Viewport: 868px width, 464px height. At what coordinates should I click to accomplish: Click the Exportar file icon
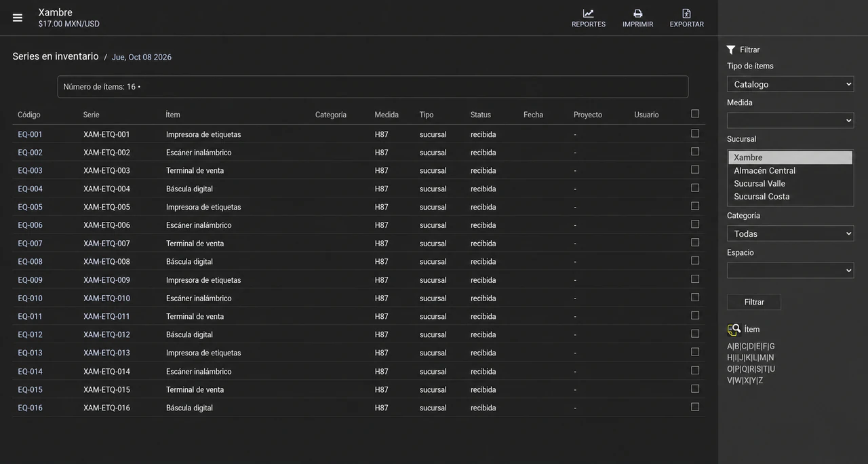click(x=686, y=14)
